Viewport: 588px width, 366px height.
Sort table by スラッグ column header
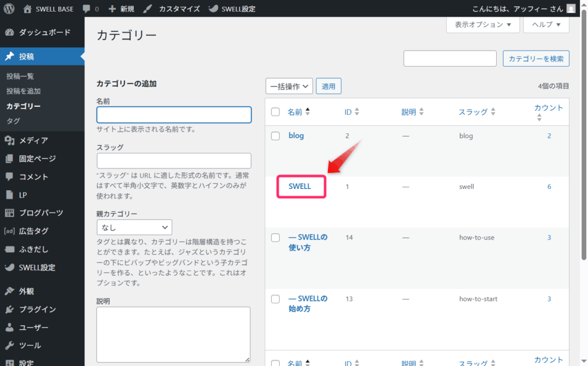pyautogui.click(x=477, y=112)
